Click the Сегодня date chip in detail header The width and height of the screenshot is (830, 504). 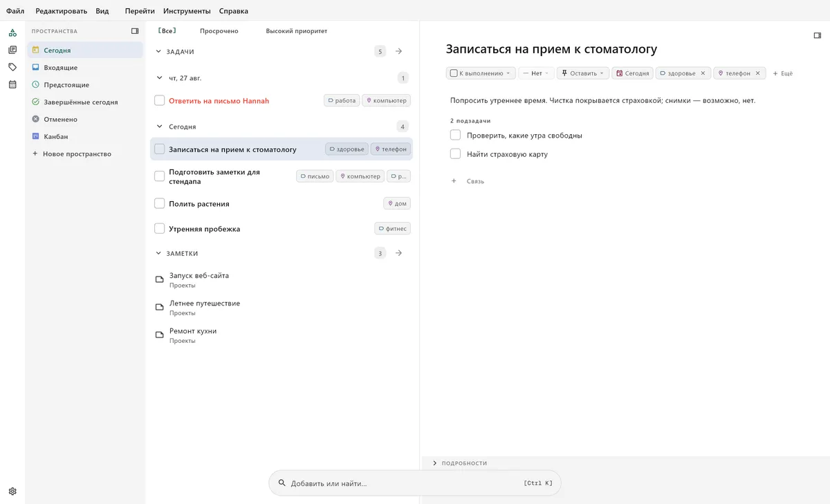tap(632, 73)
